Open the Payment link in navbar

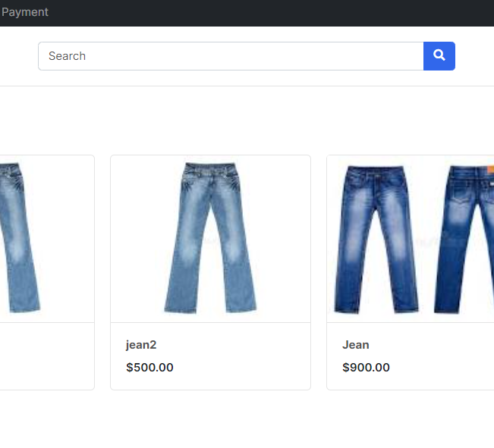pos(24,12)
